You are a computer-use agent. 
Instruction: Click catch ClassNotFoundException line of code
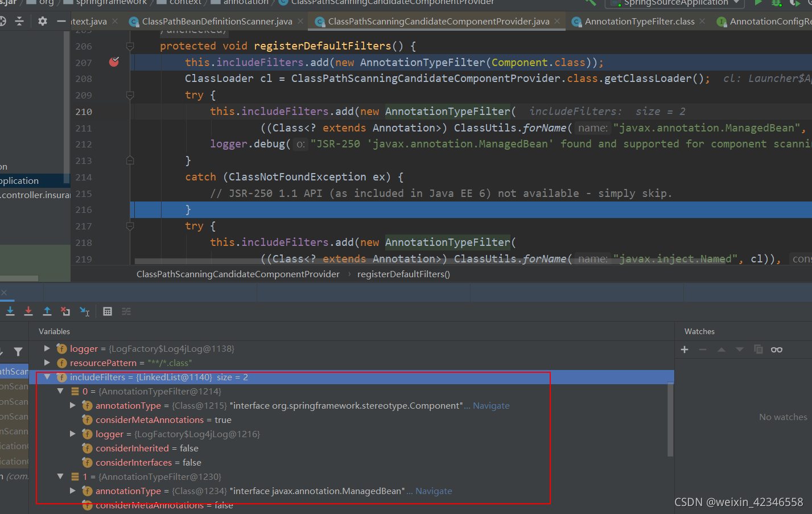pyautogui.click(x=294, y=177)
